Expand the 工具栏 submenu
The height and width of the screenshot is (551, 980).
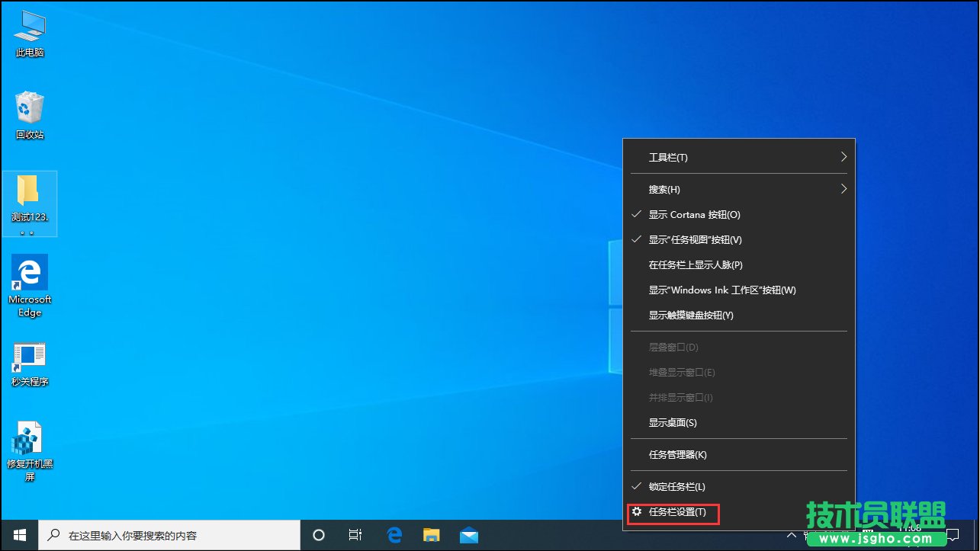click(668, 157)
